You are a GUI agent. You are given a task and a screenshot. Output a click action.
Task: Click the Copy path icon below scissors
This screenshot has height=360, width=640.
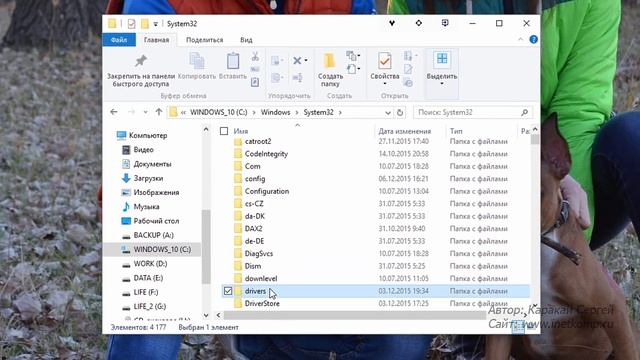click(255, 69)
